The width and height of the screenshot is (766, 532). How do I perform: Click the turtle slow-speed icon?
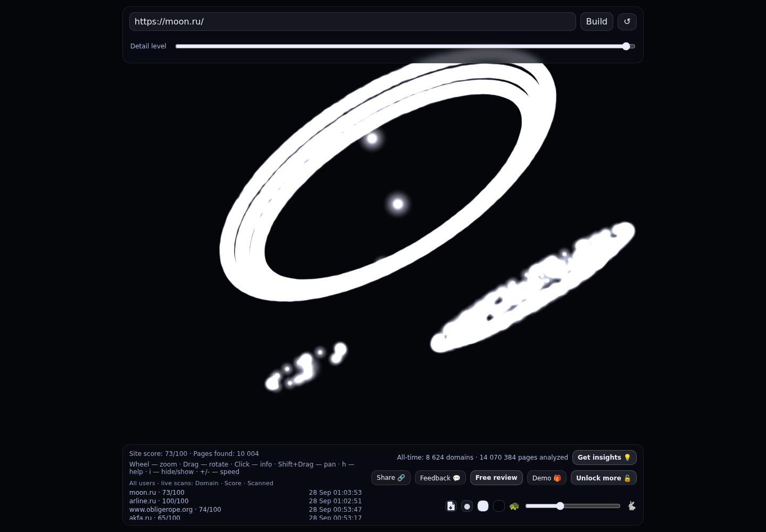click(x=514, y=506)
